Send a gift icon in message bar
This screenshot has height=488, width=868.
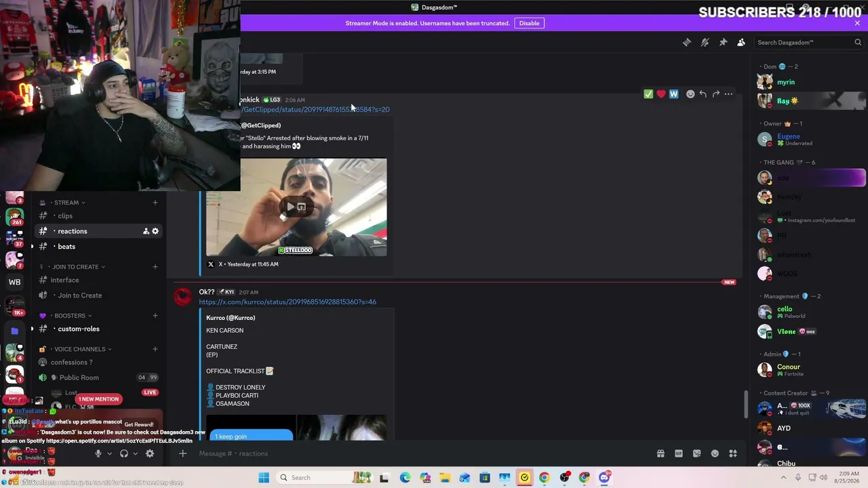(660, 453)
